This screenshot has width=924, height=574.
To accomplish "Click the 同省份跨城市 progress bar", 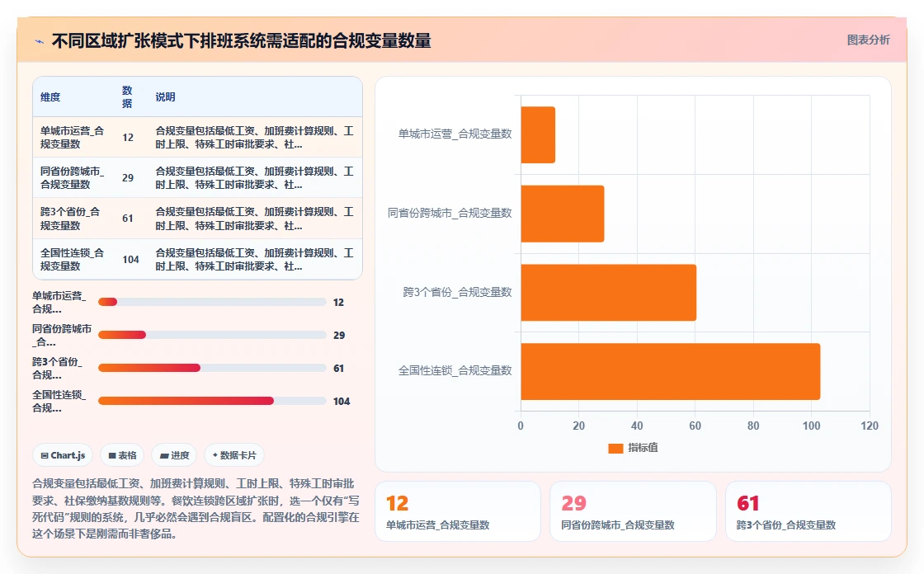I will pyautogui.click(x=212, y=335).
